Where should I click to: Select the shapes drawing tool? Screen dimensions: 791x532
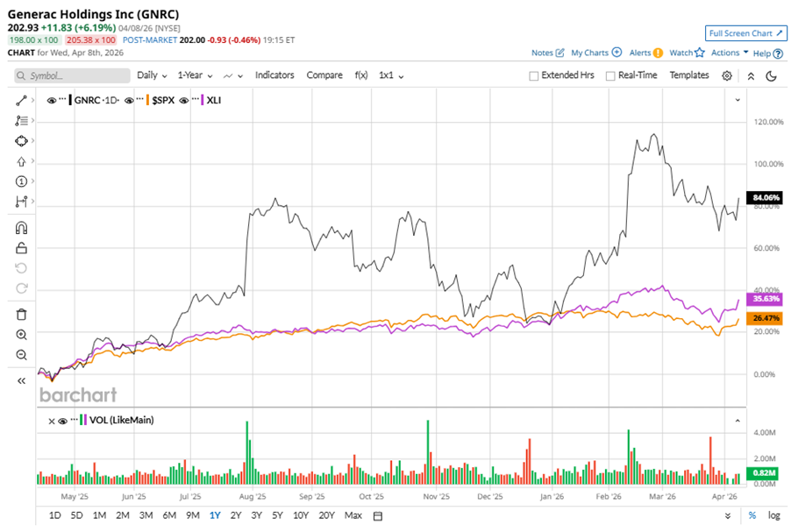tap(21, 141)
